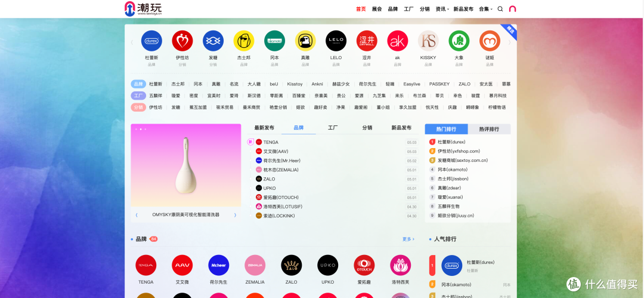Switch to the 最新发布 tab
Image resolution: width=644 pixels, height=298 pixels.
click(264, 128)
